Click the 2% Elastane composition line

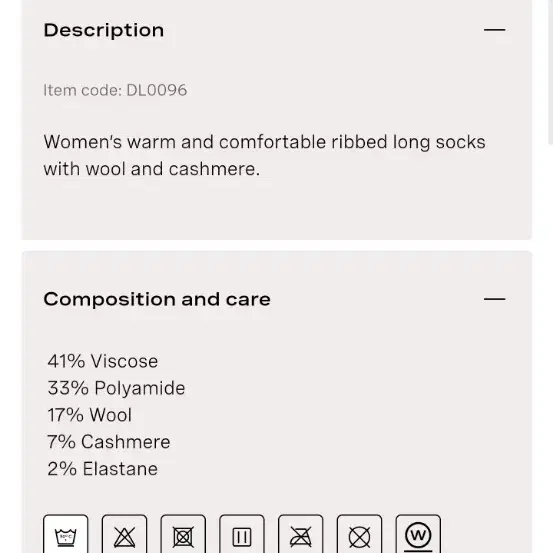point(102,469)
